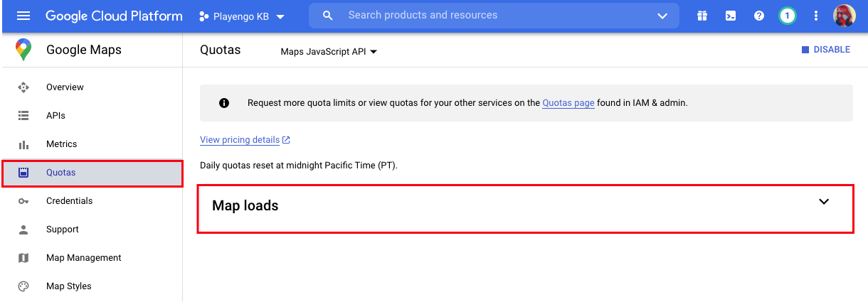Click the magnifier search icon
This screenshot has width=868, height=302.
pos(328,15)
